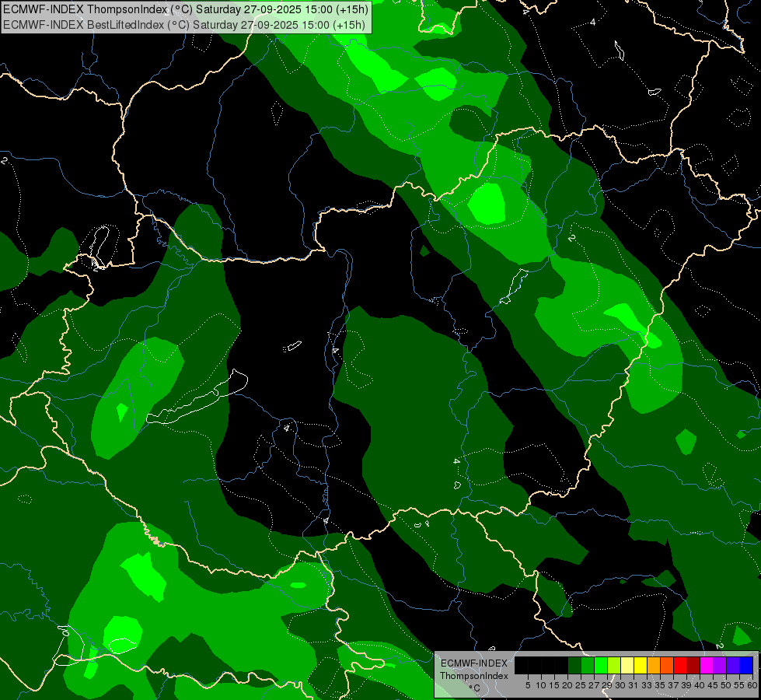Click the "5" value on legend scale
The width and height of the screenshot is (761, 700).
click(528, 684)
